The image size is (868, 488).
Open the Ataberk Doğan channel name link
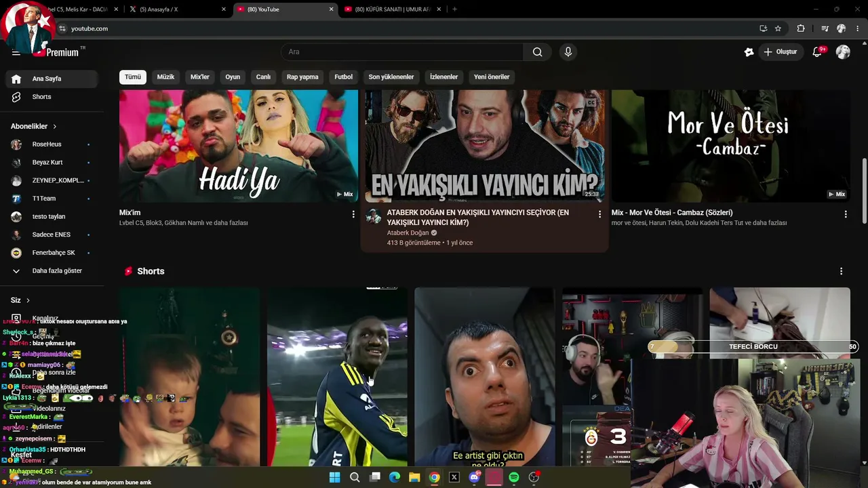point(408,233)
